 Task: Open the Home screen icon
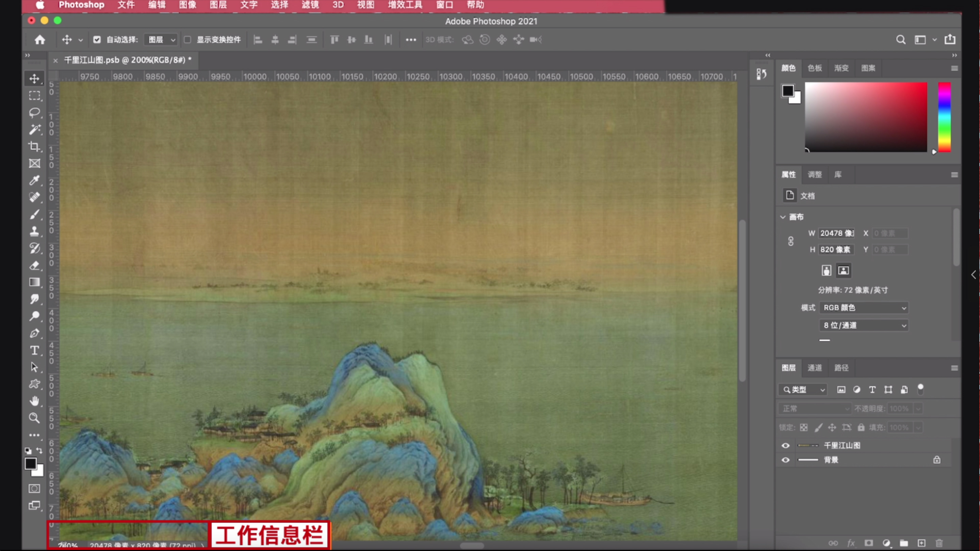(40, 39)
